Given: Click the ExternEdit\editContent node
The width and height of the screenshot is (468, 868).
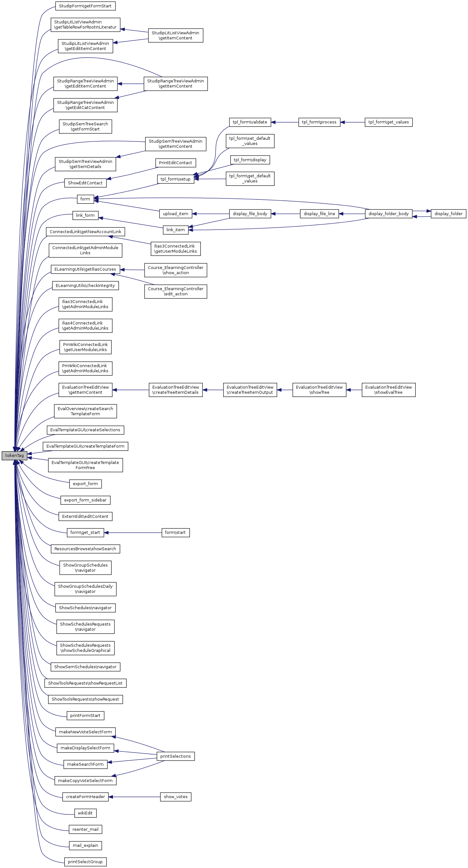Looking at the screenshot, I should 85,516.
